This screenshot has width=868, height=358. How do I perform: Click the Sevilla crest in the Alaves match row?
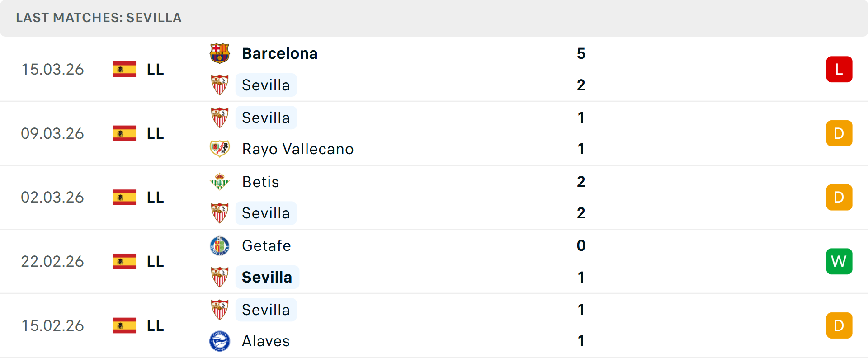point(220,310)
